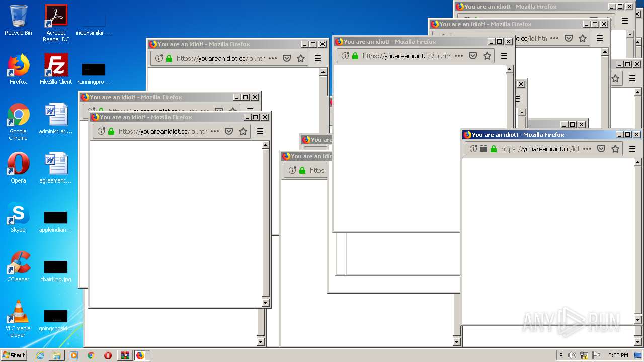Image resolution: width=644 pixels, height=362 pixels.
Task: Open the hamburger menu of the front-left Firefox window
Action: coord(260,131)
